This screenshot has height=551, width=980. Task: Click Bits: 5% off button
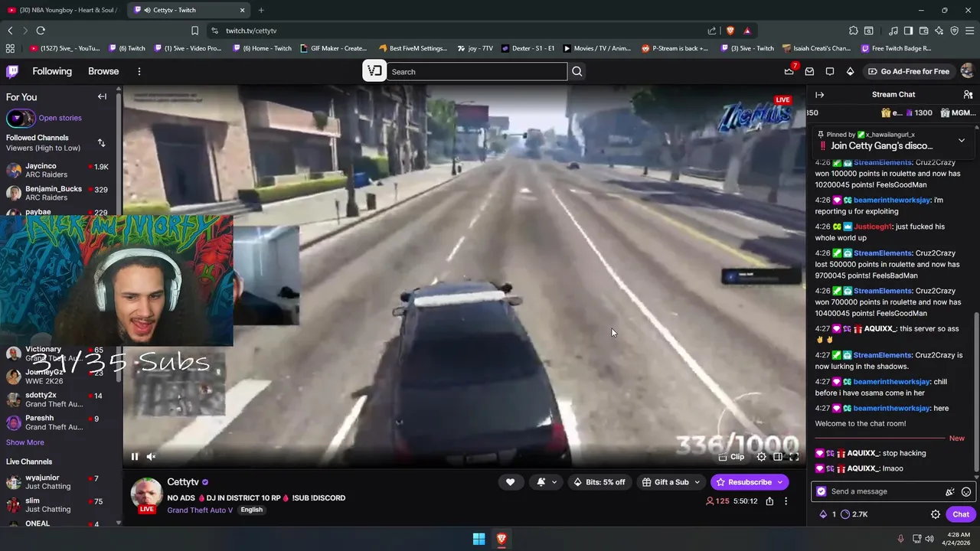click(x=599, y=482)
